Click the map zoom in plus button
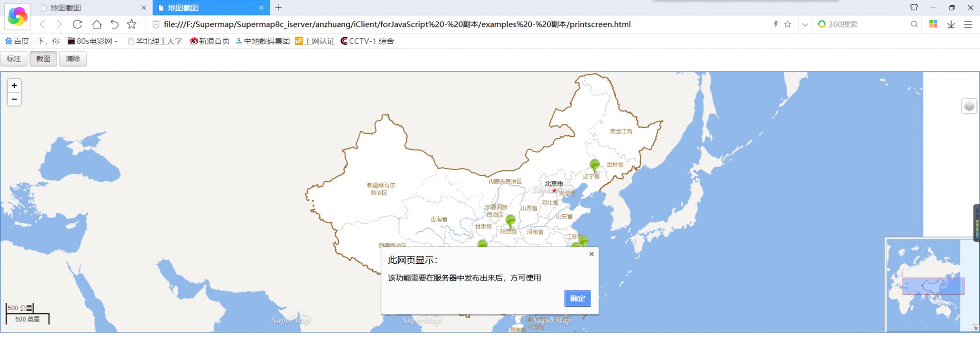This screenshot has height=350, width=980. [14, 86]
